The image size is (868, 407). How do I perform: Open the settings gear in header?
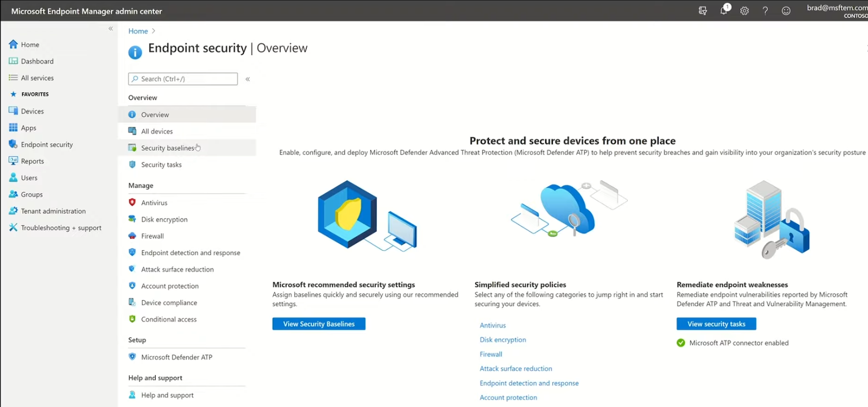(744, 11)
